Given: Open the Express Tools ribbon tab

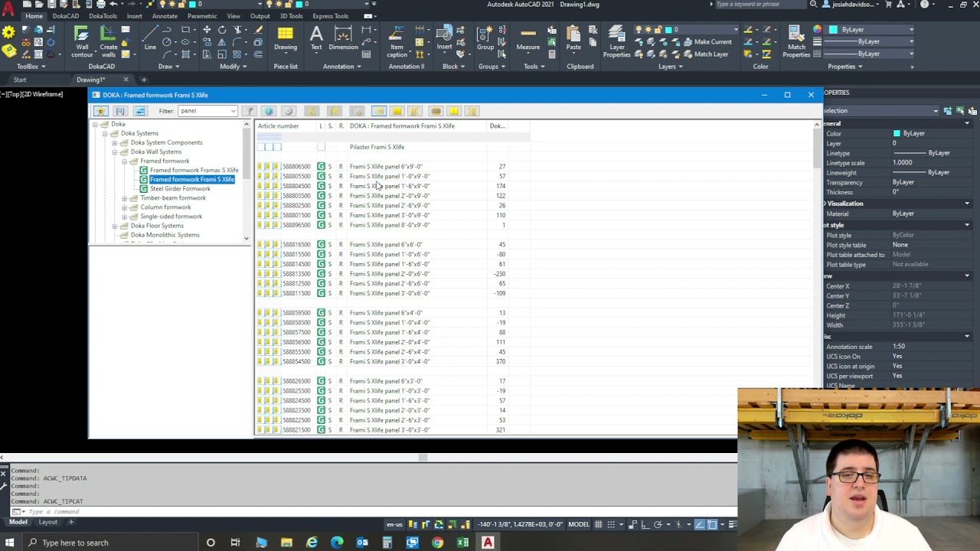Looking at the screenshot, I should point(330,16).
